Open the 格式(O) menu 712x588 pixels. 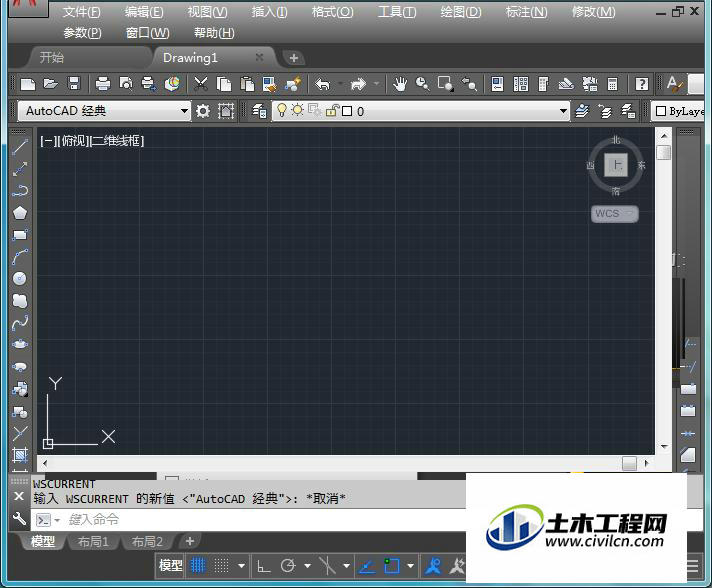[x=332, y=12]
